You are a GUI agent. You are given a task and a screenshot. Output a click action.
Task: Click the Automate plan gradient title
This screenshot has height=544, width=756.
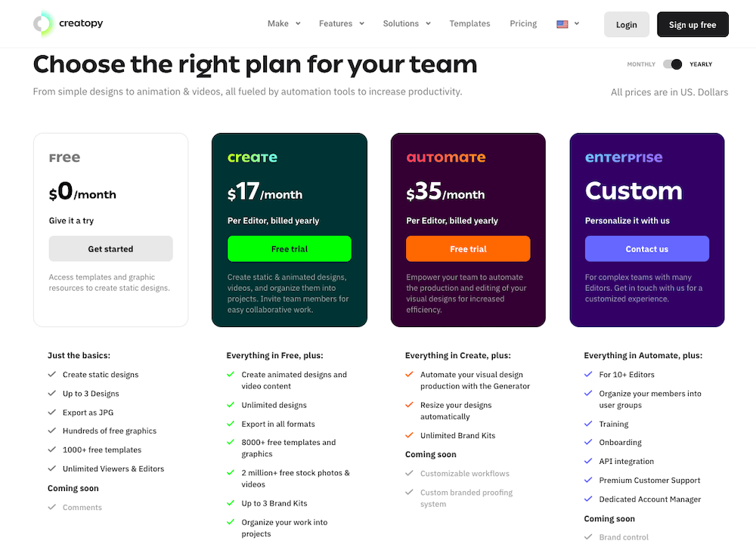446,158
